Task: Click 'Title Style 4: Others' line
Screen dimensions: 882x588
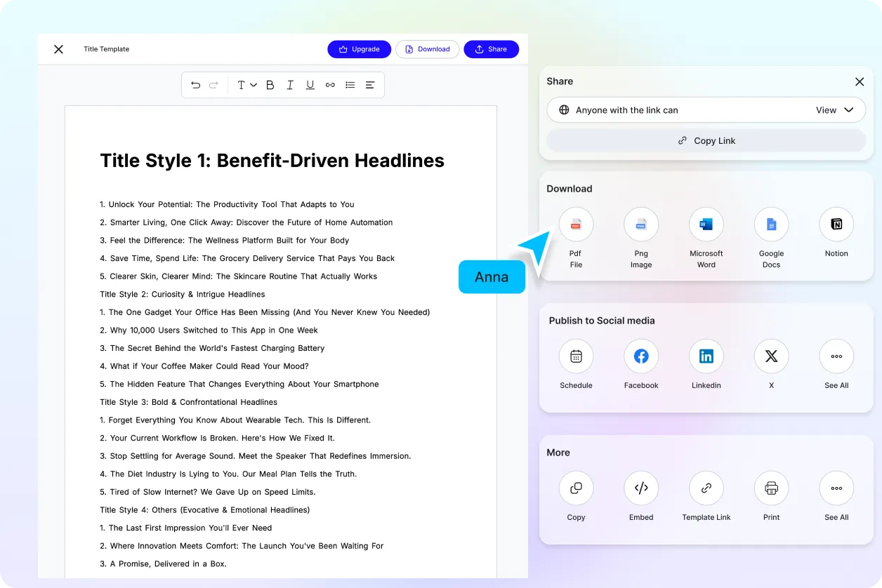Action: pos(204,510)
